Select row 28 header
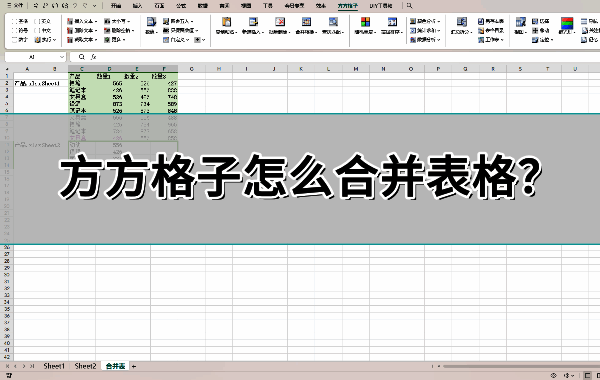The image size is (600, 380). (7, 261)
